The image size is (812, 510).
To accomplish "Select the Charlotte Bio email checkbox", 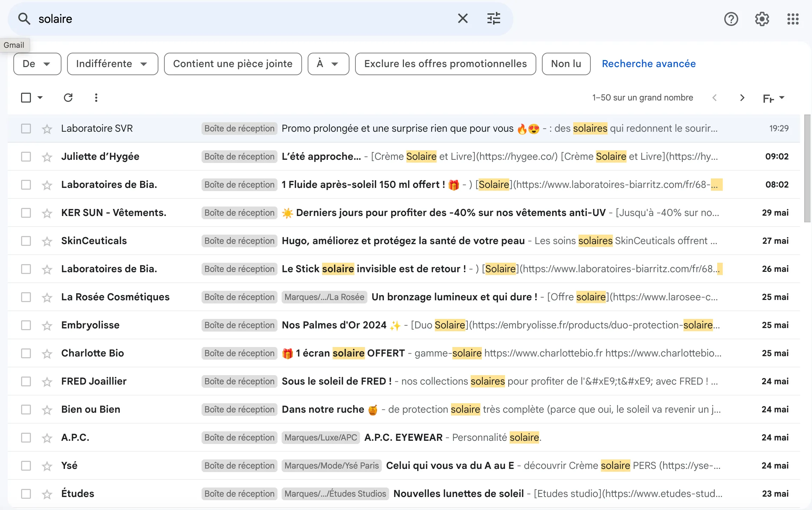I will [x=26, y=353].
